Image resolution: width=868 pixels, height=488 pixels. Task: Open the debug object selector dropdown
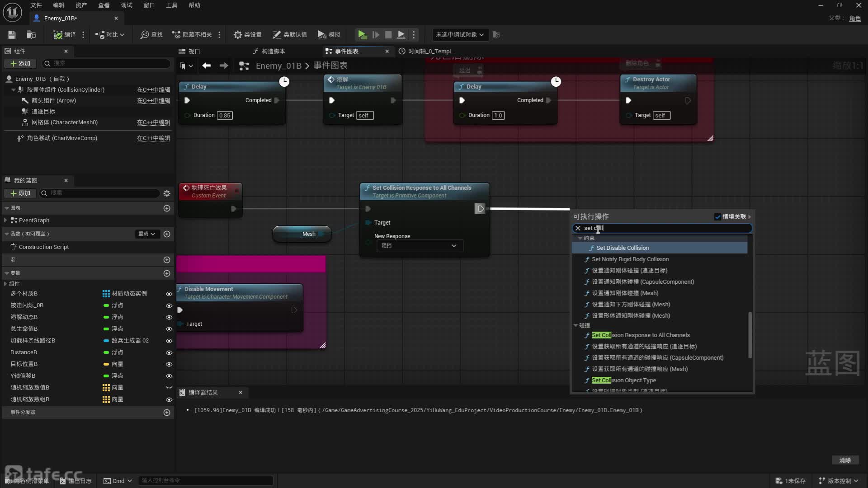point(460,35)
